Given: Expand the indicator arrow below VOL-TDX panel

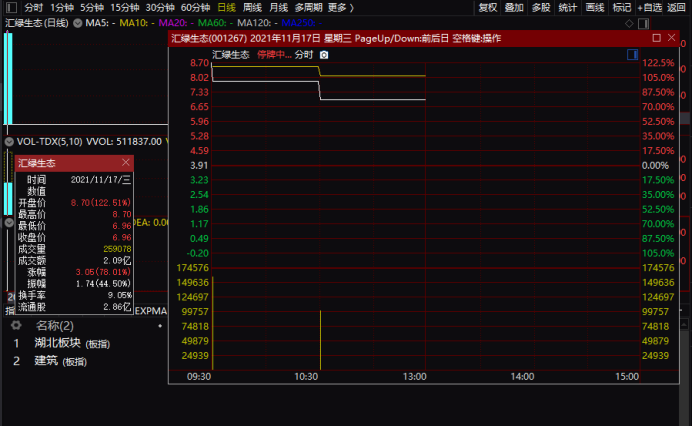Looking at the screenshot, I should tap(9, 223).
